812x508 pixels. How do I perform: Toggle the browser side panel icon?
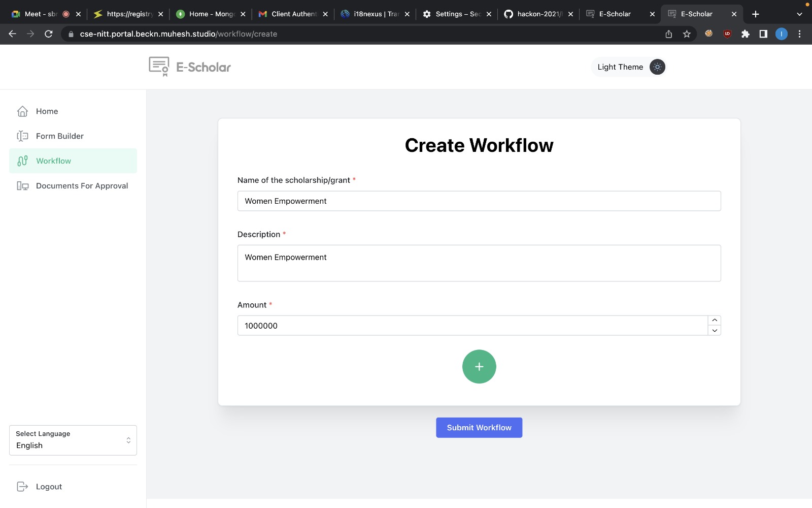pos(763,34)
